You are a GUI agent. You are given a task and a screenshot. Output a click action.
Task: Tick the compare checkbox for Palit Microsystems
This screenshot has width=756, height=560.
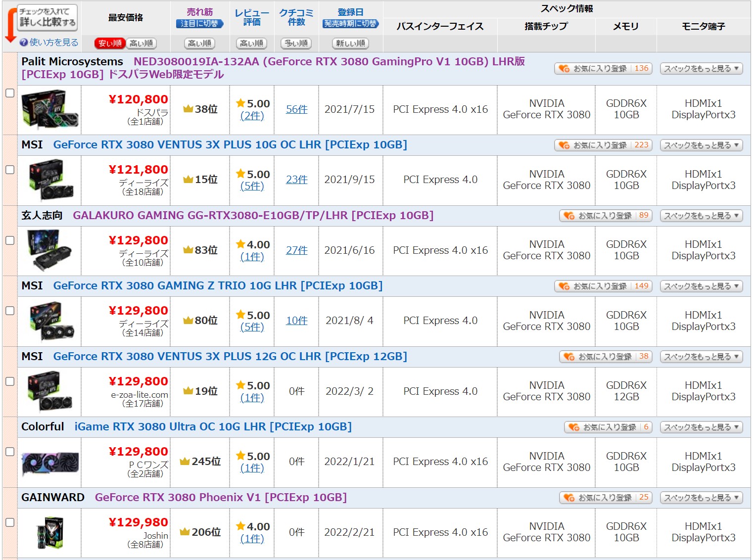click(x=9, y=93)
